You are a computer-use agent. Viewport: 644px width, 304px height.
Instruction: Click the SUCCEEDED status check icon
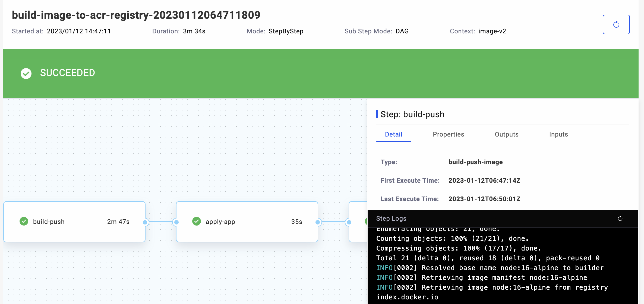coord(26,73)
